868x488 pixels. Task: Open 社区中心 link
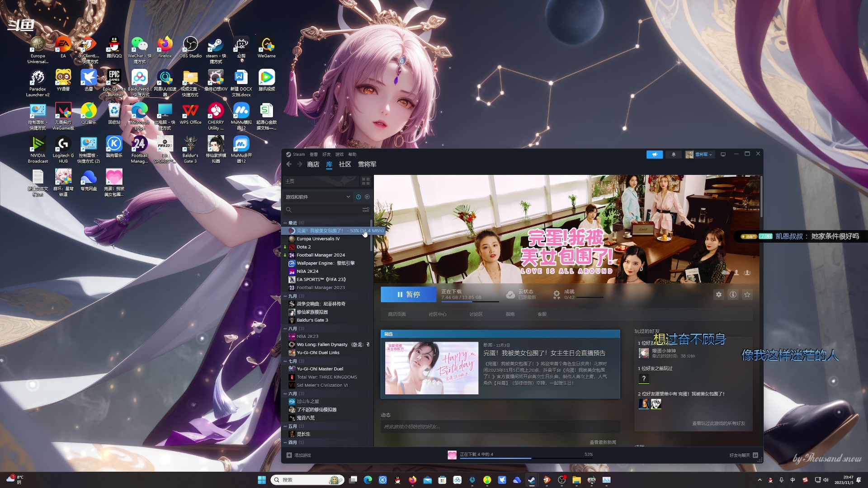tap(438, 314)
